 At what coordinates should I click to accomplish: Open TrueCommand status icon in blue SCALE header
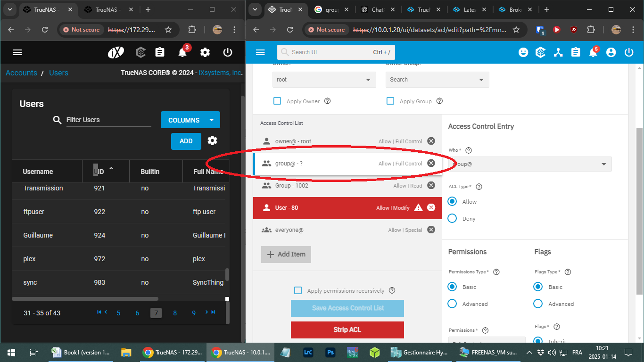[541, 52]
